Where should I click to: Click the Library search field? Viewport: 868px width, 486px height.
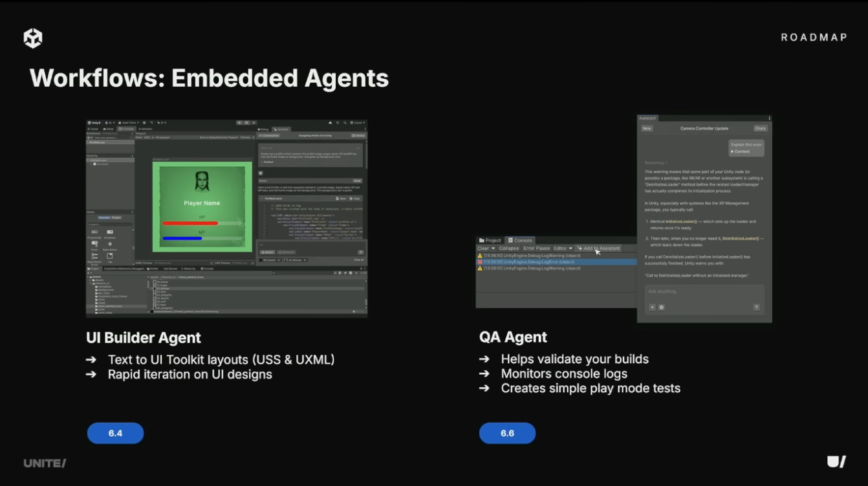[x=110, y=224]
